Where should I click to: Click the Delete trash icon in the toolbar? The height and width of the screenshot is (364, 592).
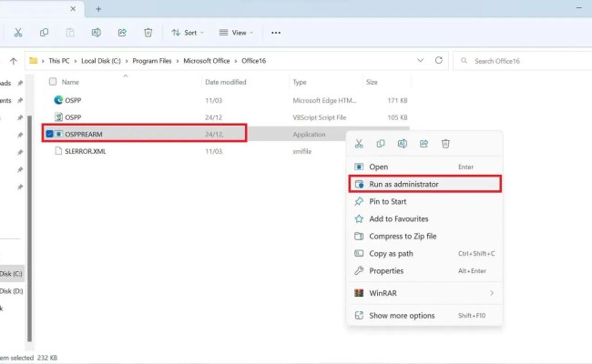click(148, 33)
